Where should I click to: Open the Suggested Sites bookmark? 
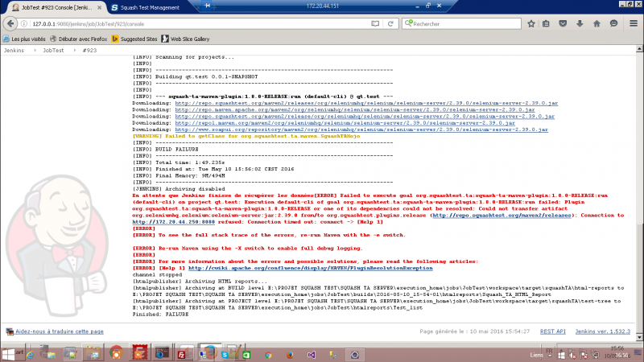139,38
